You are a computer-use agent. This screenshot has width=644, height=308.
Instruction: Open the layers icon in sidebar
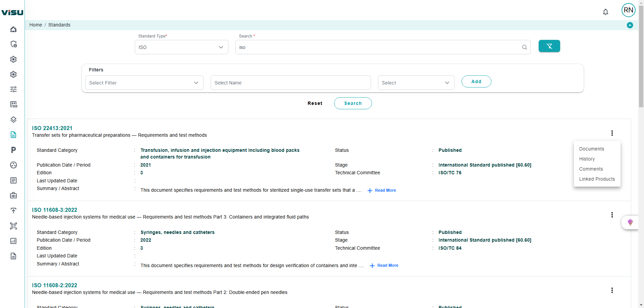click(x=13, y=120)
